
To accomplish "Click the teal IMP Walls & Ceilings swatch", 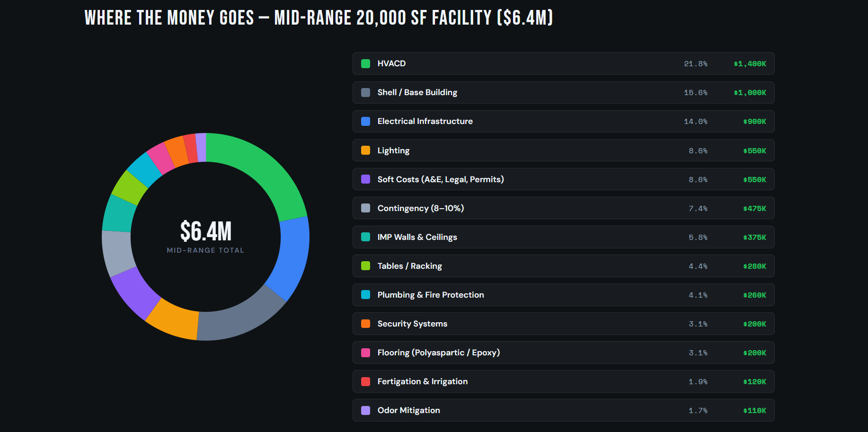I will [365, 237].
